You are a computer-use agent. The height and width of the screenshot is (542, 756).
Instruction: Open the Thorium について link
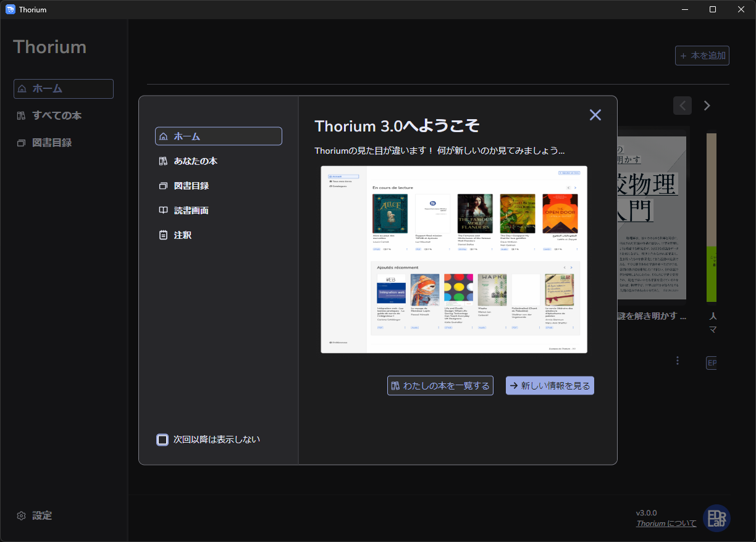666,523
